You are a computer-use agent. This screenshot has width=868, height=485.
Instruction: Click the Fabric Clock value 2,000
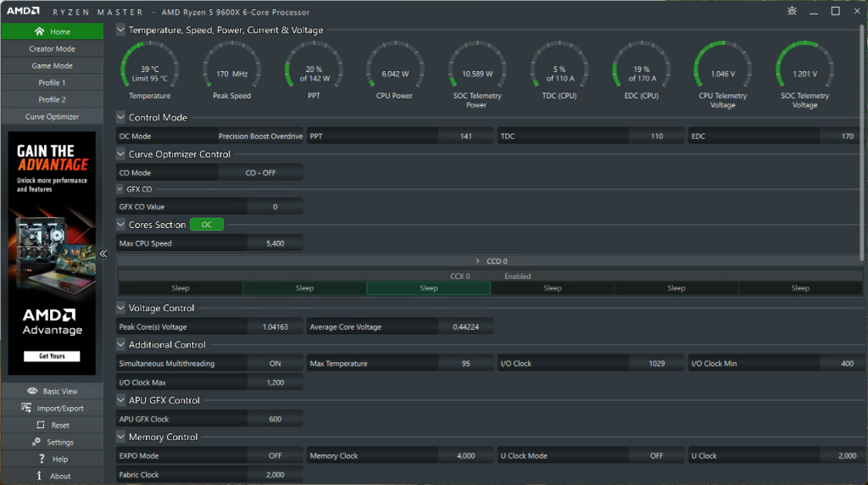click(x=275, y=475)
